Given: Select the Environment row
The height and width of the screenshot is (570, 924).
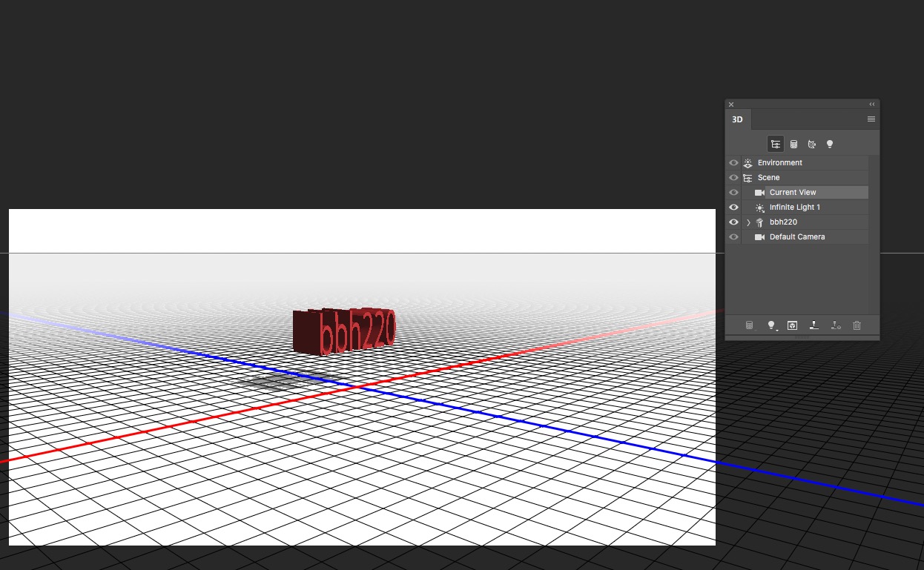Looking at the screenshot, I should [x=805, y=163].
